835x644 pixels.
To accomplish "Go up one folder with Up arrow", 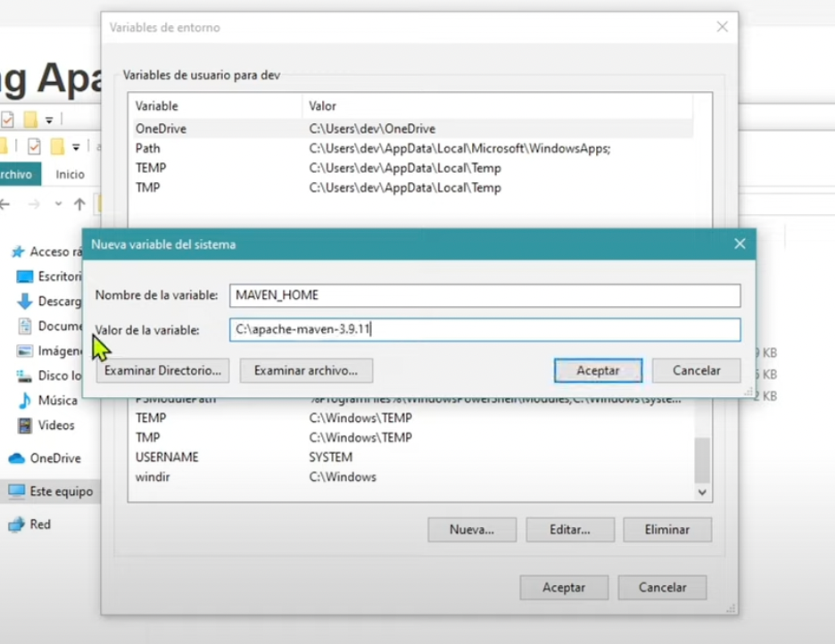I will (79, 204).
